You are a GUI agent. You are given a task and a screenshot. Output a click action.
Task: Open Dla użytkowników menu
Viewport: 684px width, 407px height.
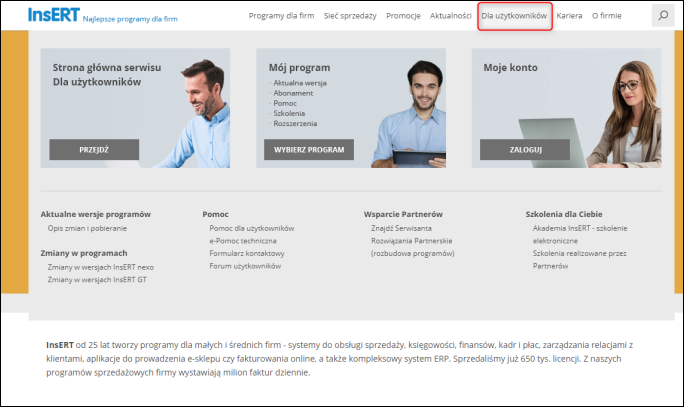click(x=514, y=16)
